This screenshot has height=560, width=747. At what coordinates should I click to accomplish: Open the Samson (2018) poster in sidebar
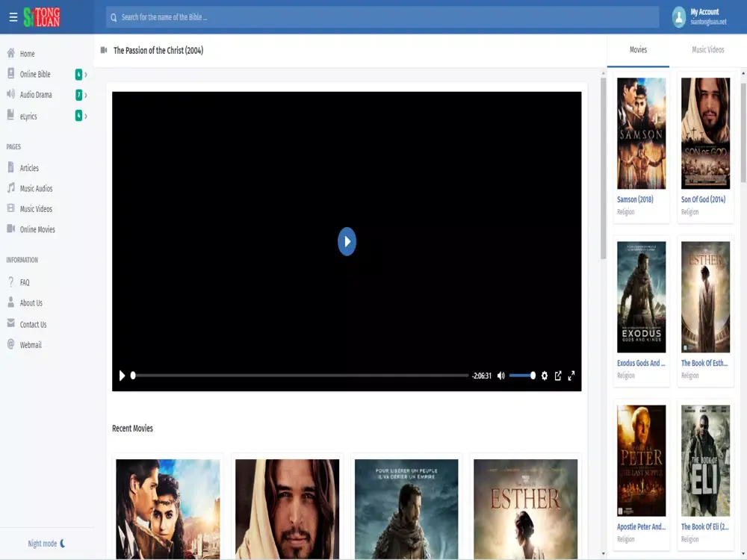tap(641, 134)
